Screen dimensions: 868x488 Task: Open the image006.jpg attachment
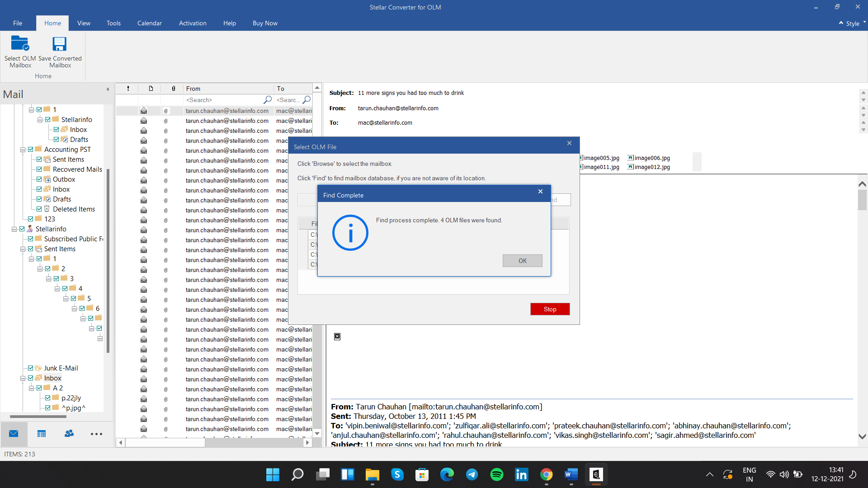coord(649,158)
